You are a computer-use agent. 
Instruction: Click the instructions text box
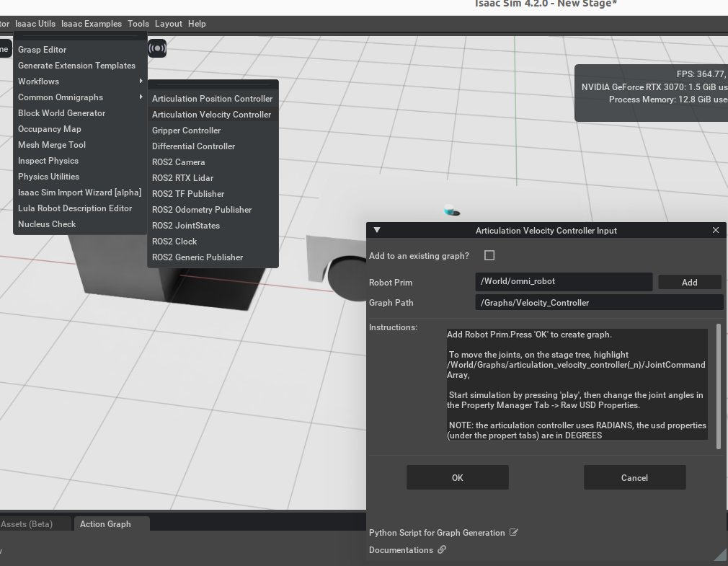577,384
